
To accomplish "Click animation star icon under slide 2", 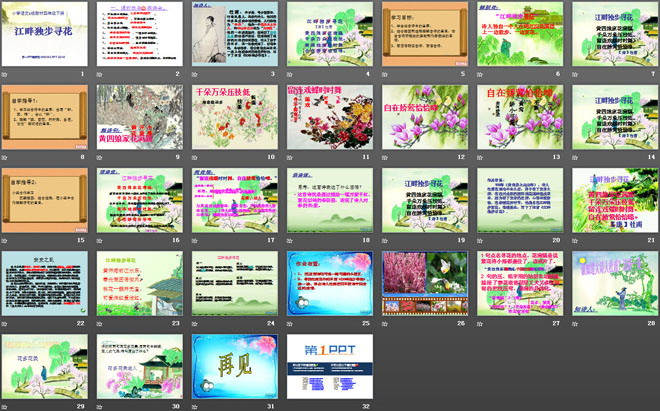I will click(x=100, y=74).
